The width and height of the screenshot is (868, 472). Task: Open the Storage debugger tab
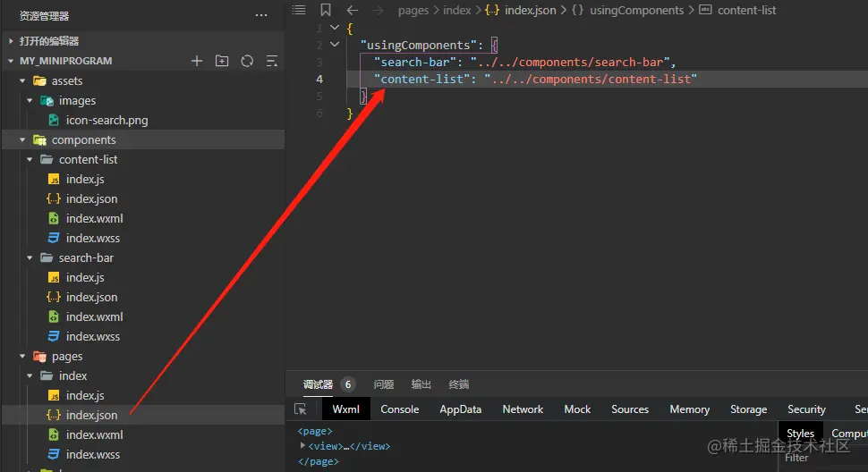tap(748, 409)
